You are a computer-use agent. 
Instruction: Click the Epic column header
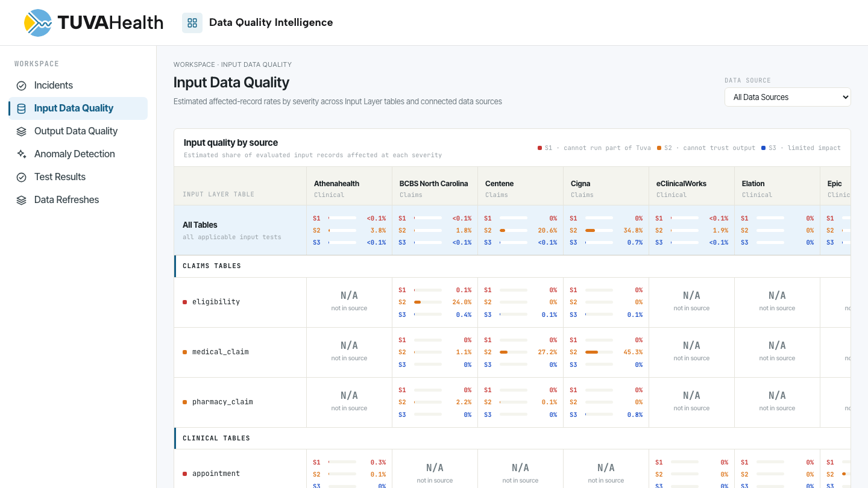pyautogui.click(x=835, y=186)
